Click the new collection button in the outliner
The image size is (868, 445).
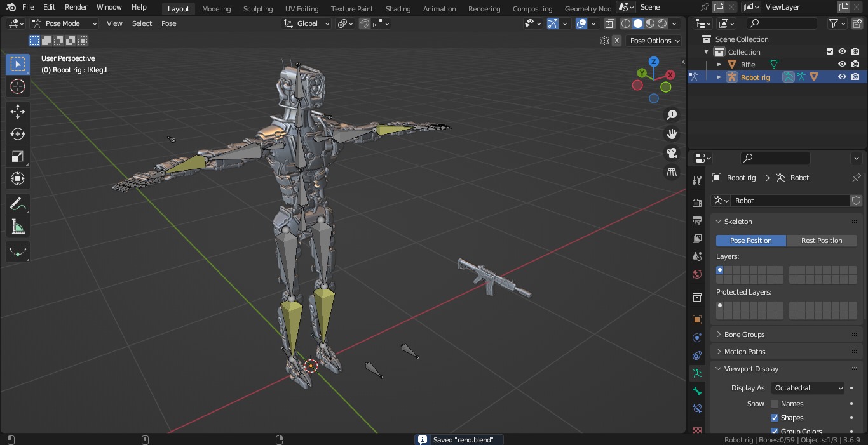tap(856, 23)
